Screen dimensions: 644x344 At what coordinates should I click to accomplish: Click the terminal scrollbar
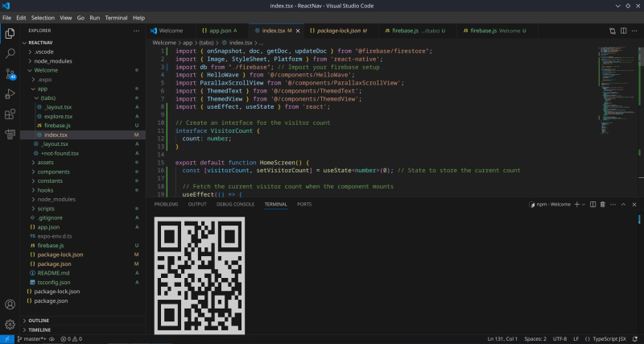[639, 219]
